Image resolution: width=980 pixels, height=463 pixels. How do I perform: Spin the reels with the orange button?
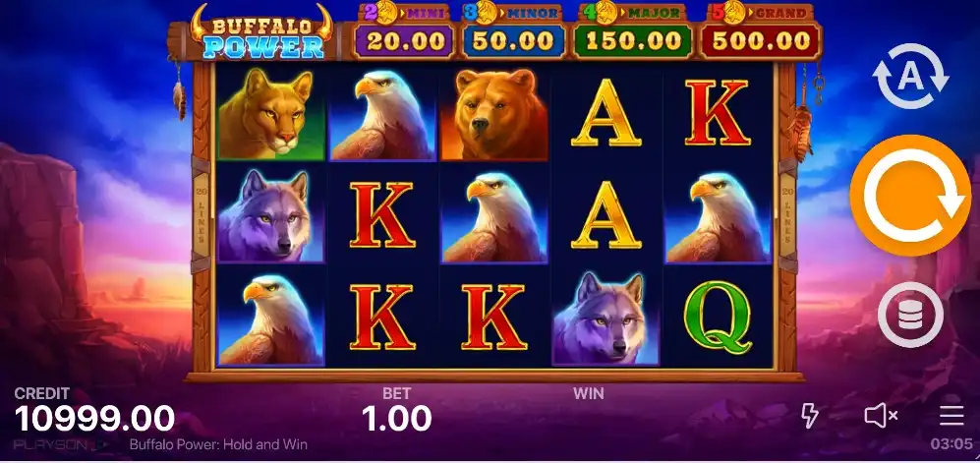click(x=910, y=196)
